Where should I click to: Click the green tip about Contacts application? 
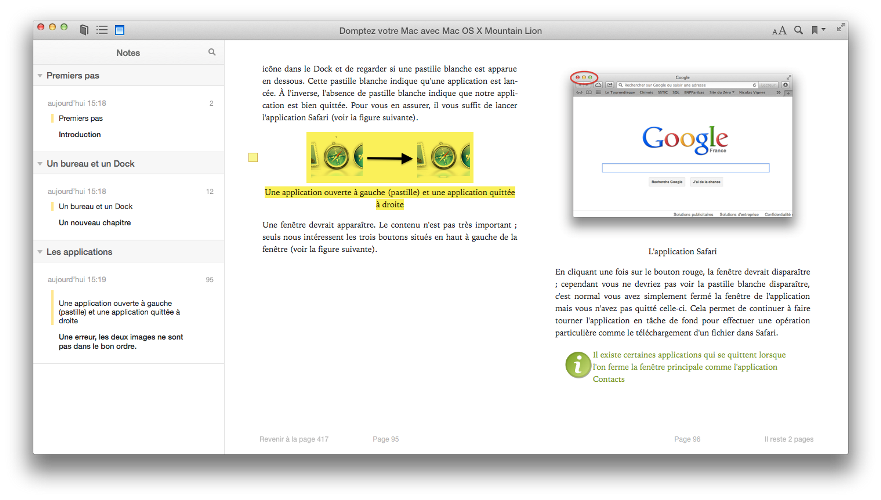pos(689,367)
